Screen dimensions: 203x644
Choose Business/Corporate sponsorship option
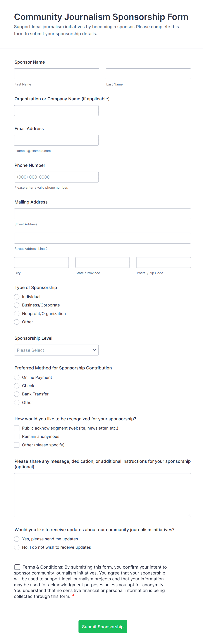[x=17, y=305]
